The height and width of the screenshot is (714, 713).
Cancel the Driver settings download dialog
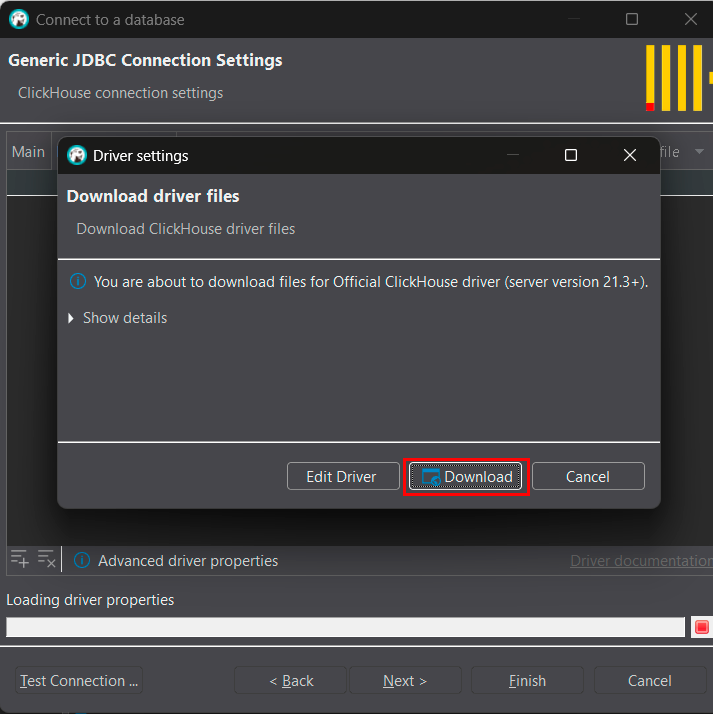coord(587,477)
